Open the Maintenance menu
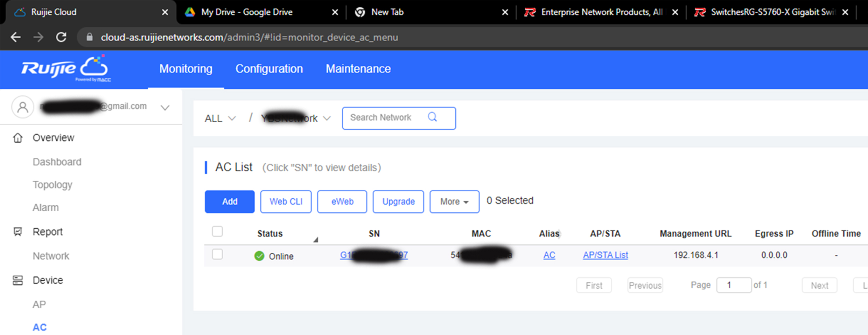 pos(358,69)
